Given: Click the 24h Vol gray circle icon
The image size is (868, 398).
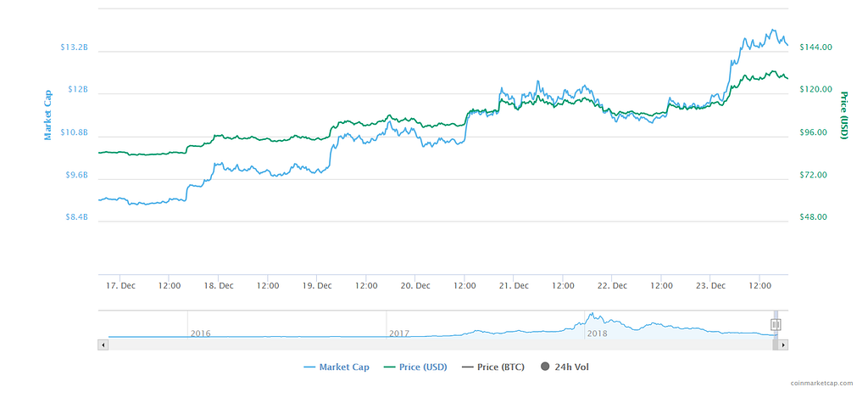Looking at the screenshot, I should click(545, 367).
